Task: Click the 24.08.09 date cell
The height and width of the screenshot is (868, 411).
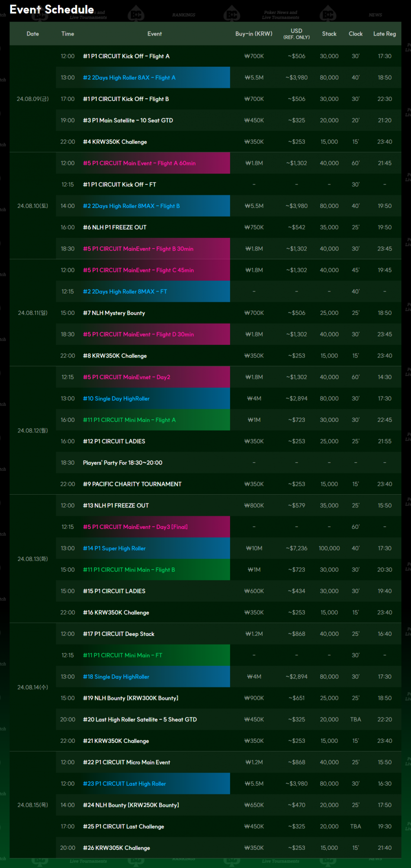Action: point(32,99)
